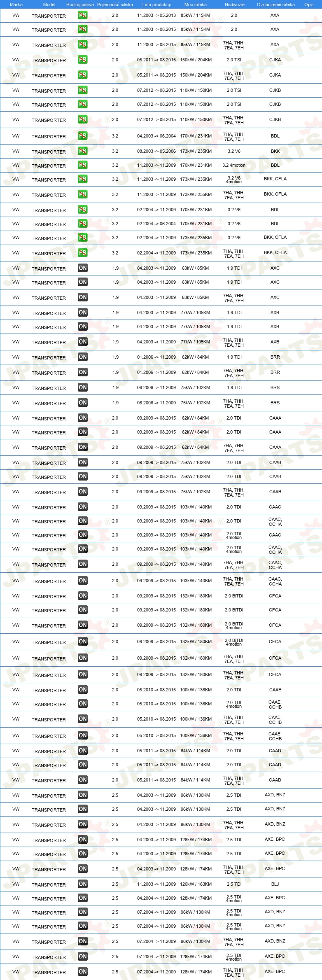Click the Moc silnika column header
This screenshot has height=980, width=322.
click(x=196, y=5)
